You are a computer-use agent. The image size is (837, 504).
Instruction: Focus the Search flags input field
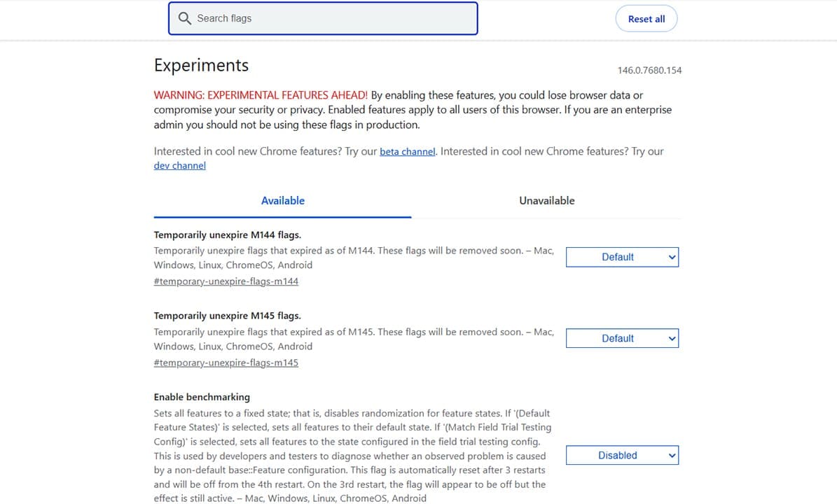click(329, 19)
